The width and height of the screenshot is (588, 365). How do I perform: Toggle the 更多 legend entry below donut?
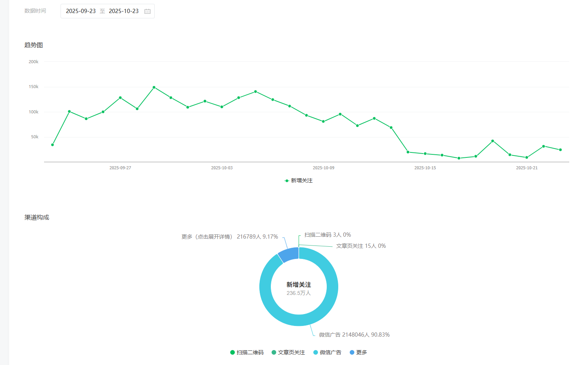(358, 352)
